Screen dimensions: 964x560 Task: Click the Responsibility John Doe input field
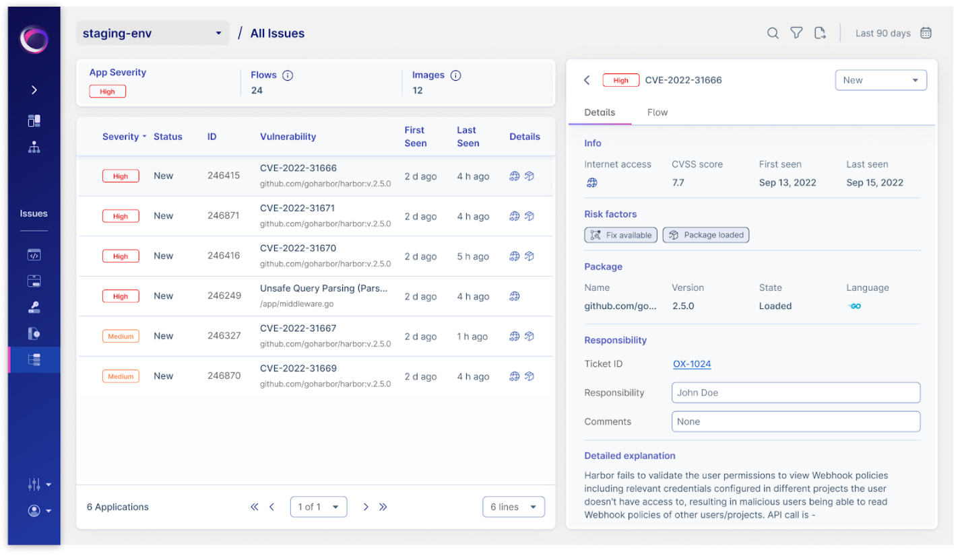click(x=796, y=392)
